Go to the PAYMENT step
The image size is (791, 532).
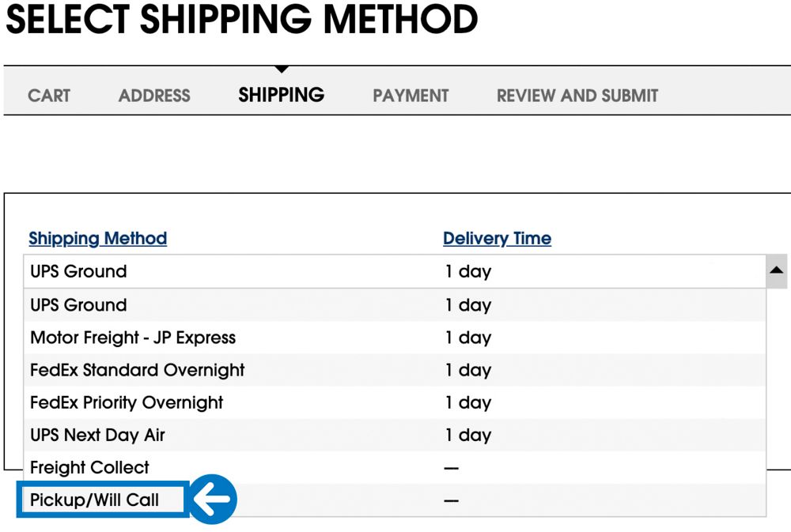click(x=411, y=95)
